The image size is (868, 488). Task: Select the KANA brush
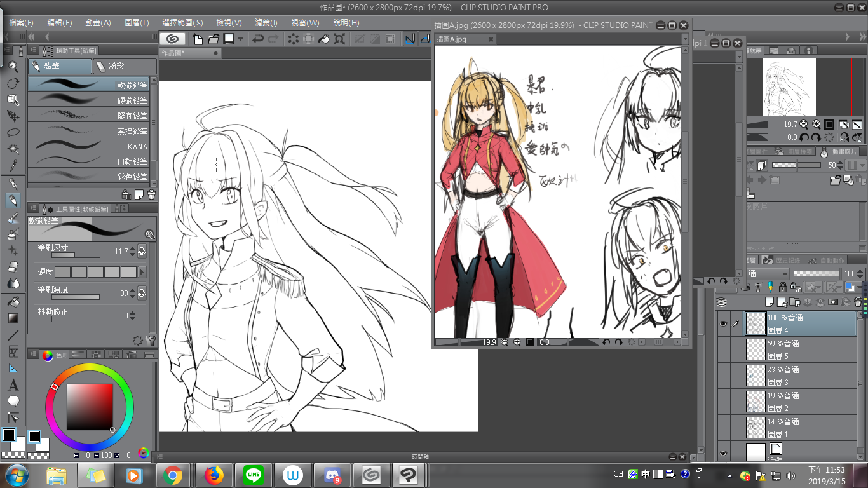coord(89,146)
